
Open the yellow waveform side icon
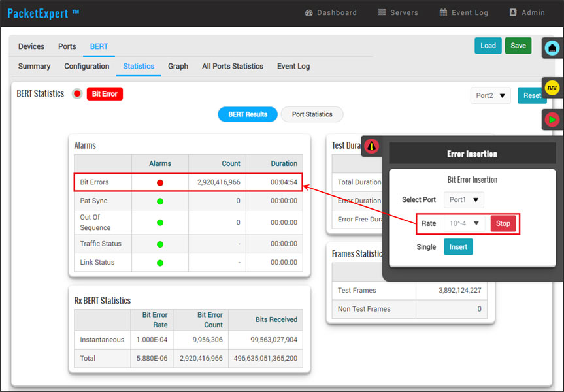click(x=552, y=88)
